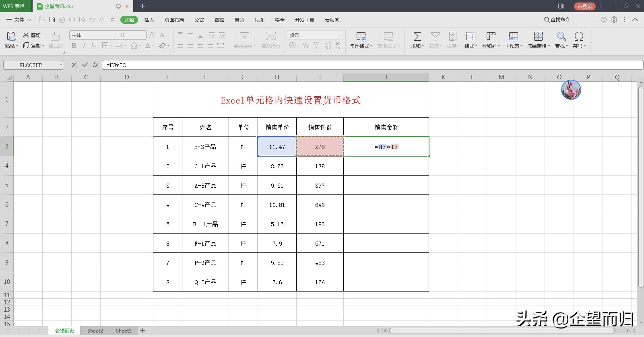644x337 pixels.
Task: Open the borders dropdown arrow
Action: click(x=111, y=46)
